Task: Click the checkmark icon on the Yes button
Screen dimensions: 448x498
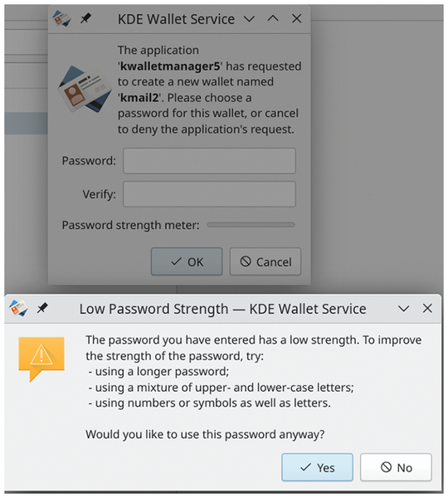Action: (x=305, y=467)
